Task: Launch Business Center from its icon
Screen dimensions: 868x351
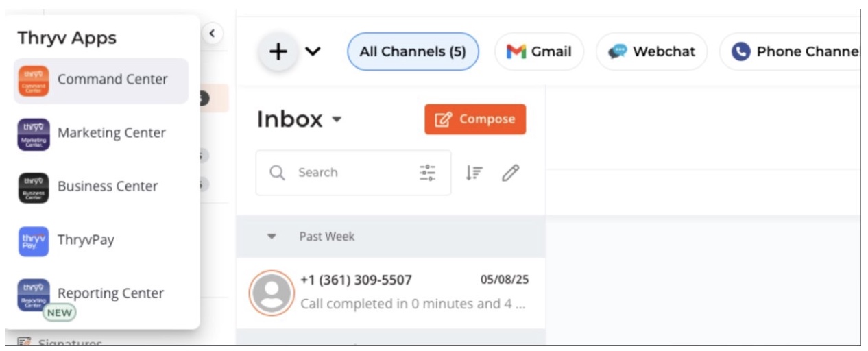Action: tap(34, 187)
